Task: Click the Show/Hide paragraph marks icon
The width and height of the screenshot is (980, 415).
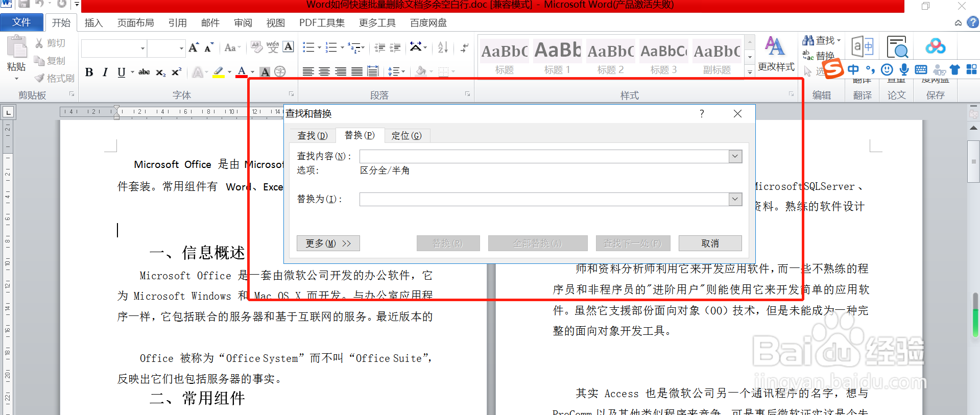Action: pos(464,48)
